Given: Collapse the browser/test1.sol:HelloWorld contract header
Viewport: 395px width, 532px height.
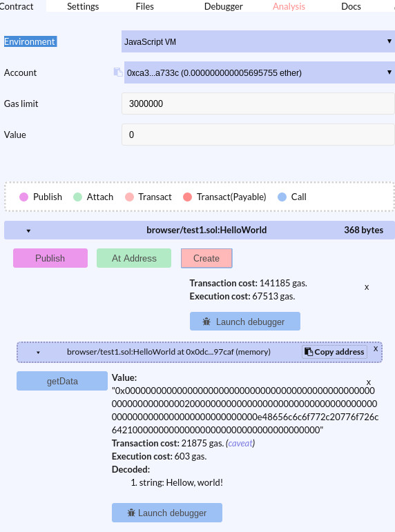Looking at the screenshot, I should pos(28,230).
